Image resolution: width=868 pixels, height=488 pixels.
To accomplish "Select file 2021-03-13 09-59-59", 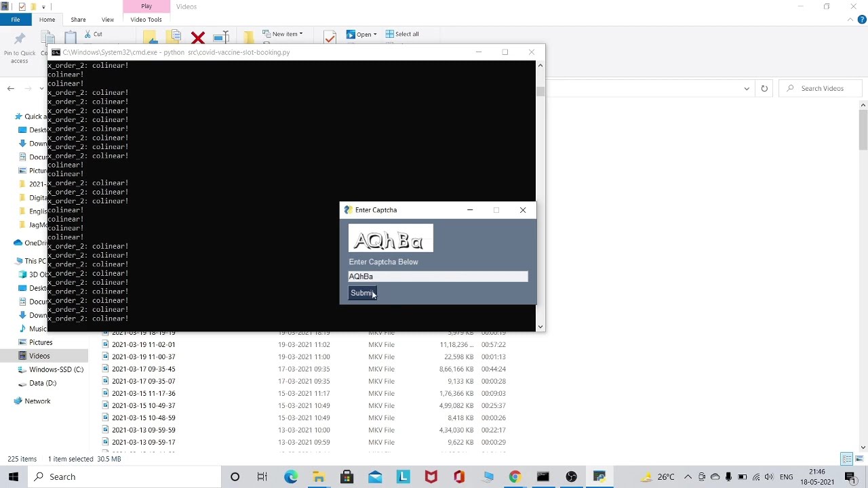I will click(x=143, y=430).
